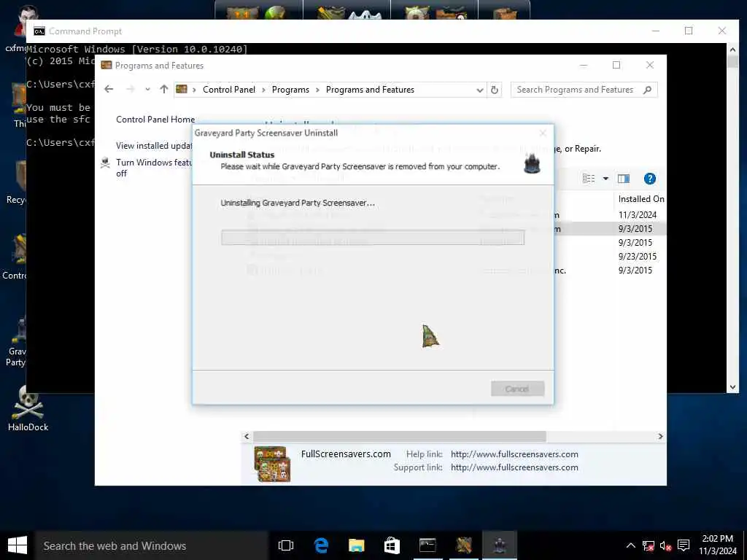
Task: Cancel the Graveyard Party Screensaver uninstall
Action: pos(517,389)
